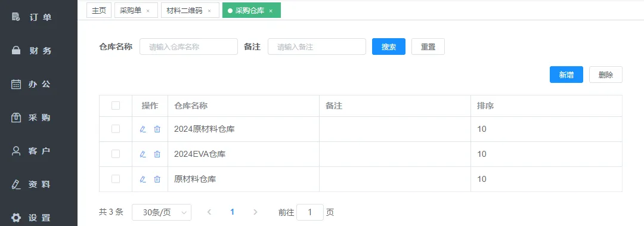Open the 设置 gear icon in sidebar
Screen dimensions: 644x226
(16, 218)
